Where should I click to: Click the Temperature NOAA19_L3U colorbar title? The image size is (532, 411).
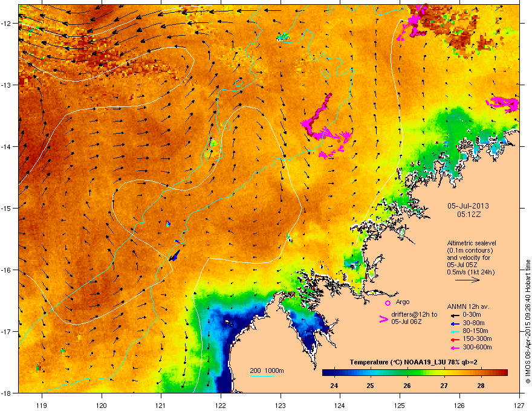(414, 362)
